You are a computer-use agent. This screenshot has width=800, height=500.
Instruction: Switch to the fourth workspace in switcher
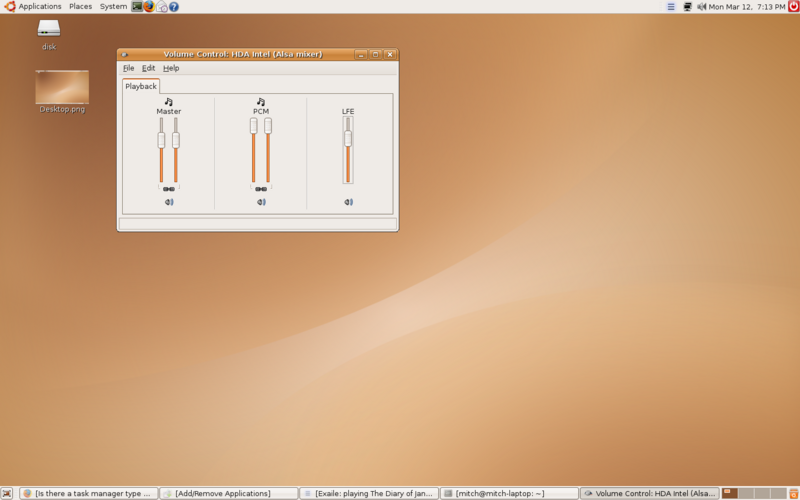click(x=779, y=493)
